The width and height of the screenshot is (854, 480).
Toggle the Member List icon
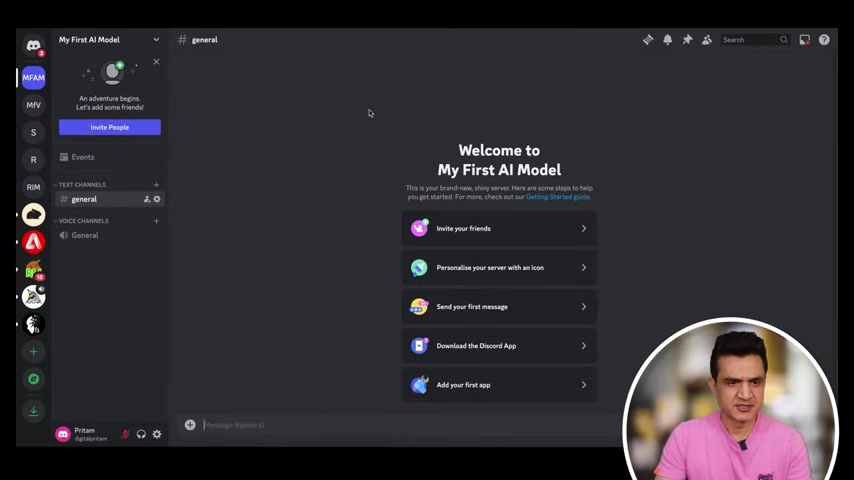[707, 40]
